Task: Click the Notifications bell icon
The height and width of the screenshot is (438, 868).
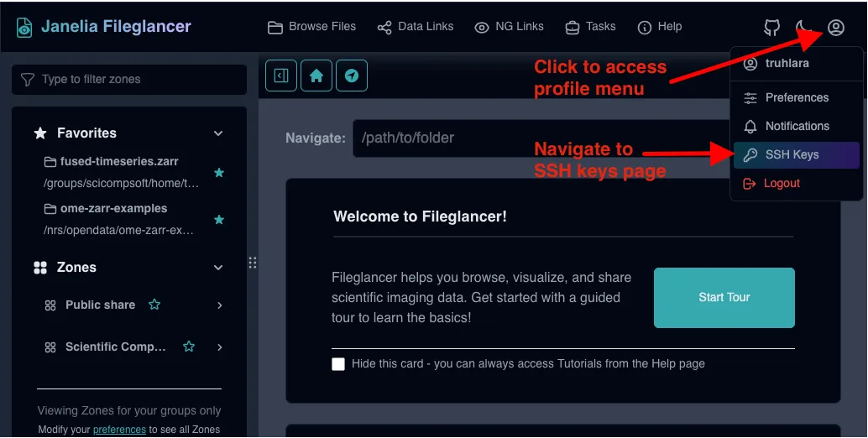Action: click(x=750, y=127)
